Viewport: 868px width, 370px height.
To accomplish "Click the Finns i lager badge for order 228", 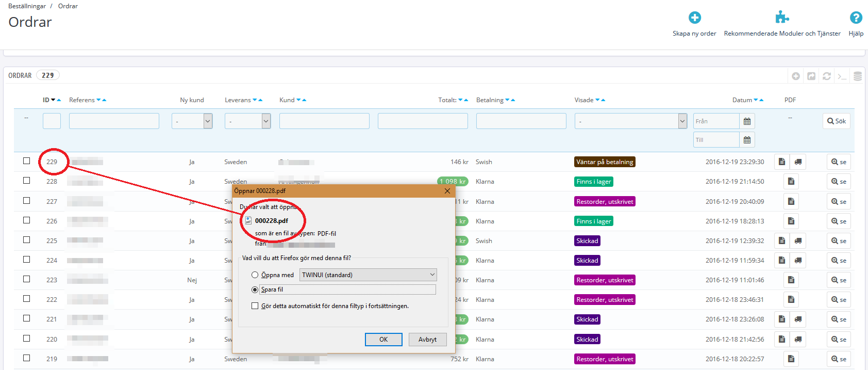I will tap(594, 182).
